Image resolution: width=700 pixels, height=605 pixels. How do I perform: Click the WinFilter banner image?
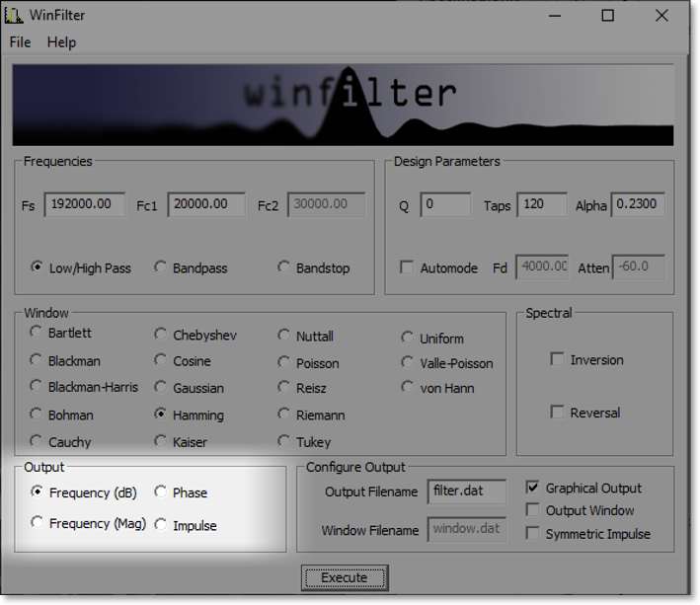[343, 107]
